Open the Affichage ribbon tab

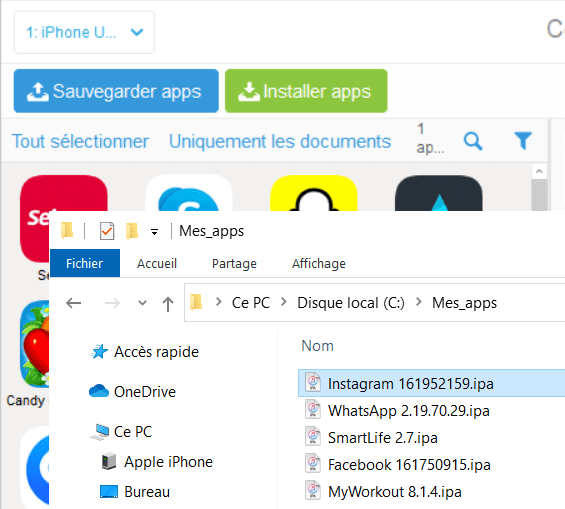(x=319, y=263)
